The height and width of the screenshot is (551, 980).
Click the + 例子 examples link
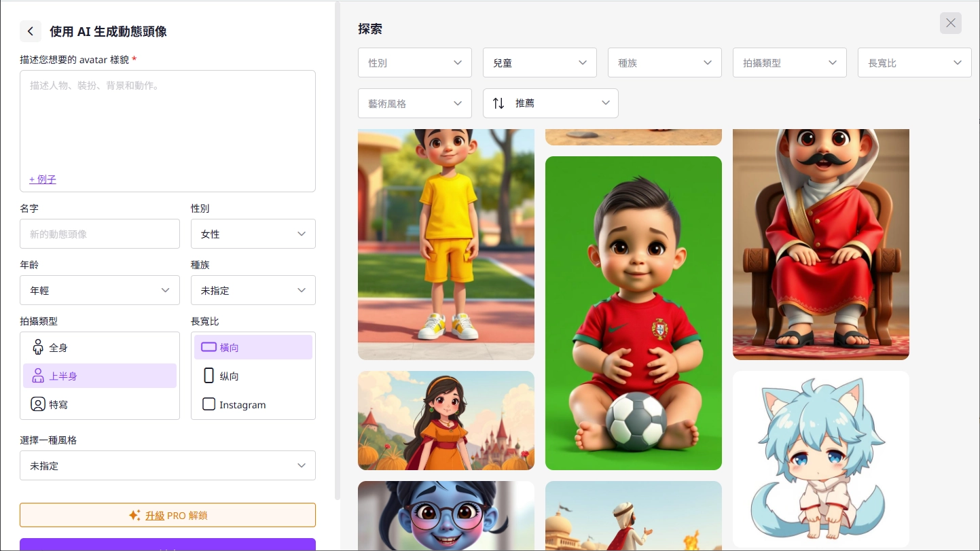43,179
